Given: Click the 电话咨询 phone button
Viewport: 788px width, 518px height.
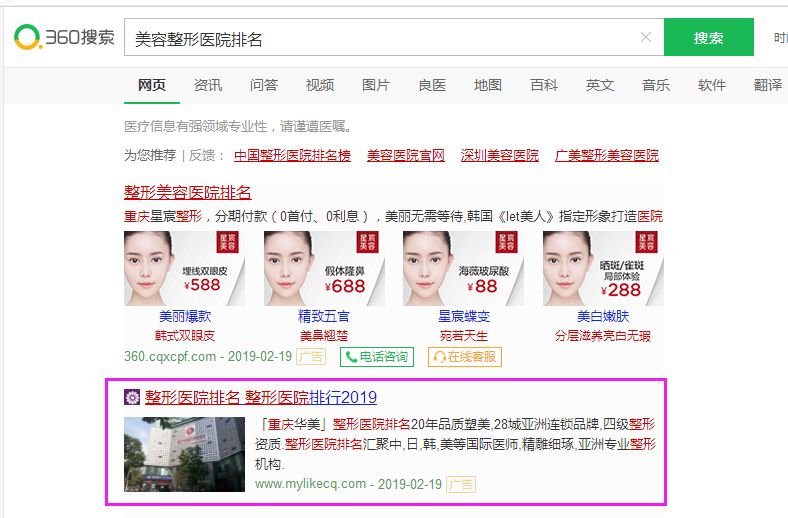Looking at the screenshot, I should 377,357.
